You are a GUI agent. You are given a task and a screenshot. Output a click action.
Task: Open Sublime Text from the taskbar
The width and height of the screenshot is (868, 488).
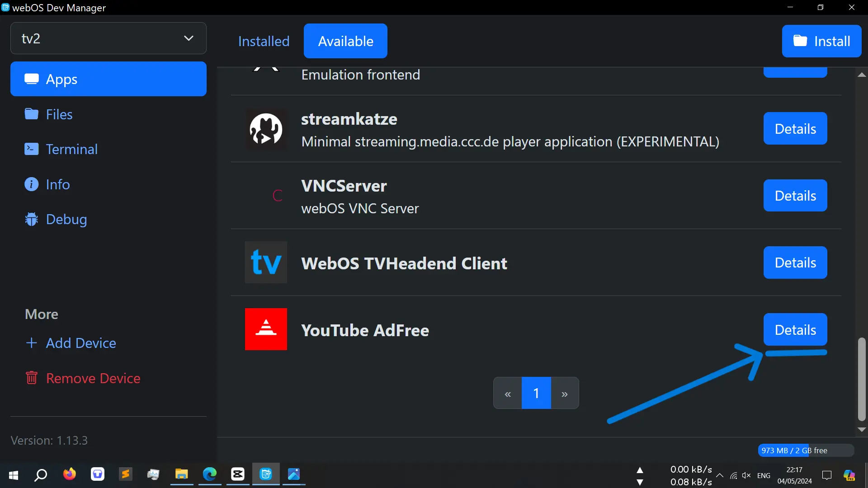tap(125, 474)
